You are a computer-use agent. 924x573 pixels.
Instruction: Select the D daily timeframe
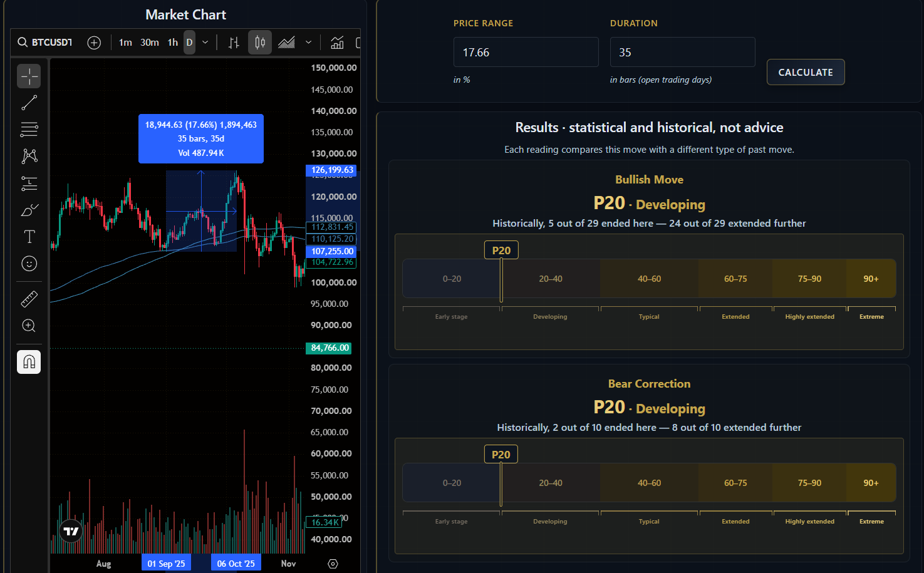click(x=189, y=43)
